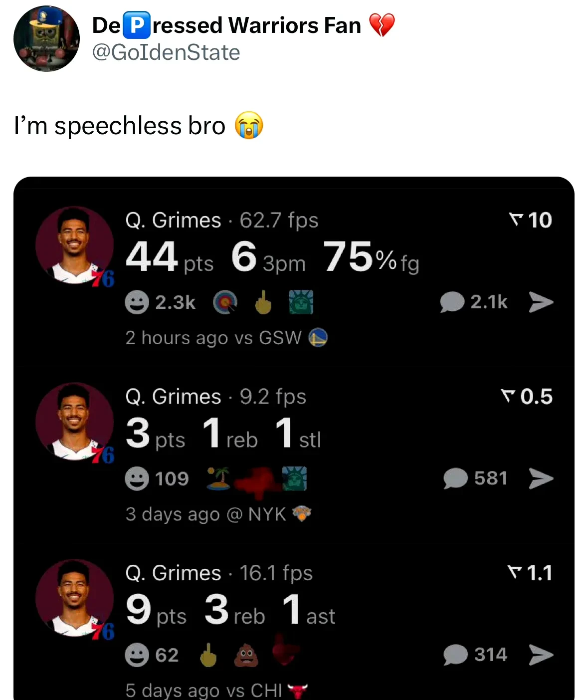Click the Knicks logo next to NYK
The width and height of the screenshot is (588, 700).
point(301,513)
